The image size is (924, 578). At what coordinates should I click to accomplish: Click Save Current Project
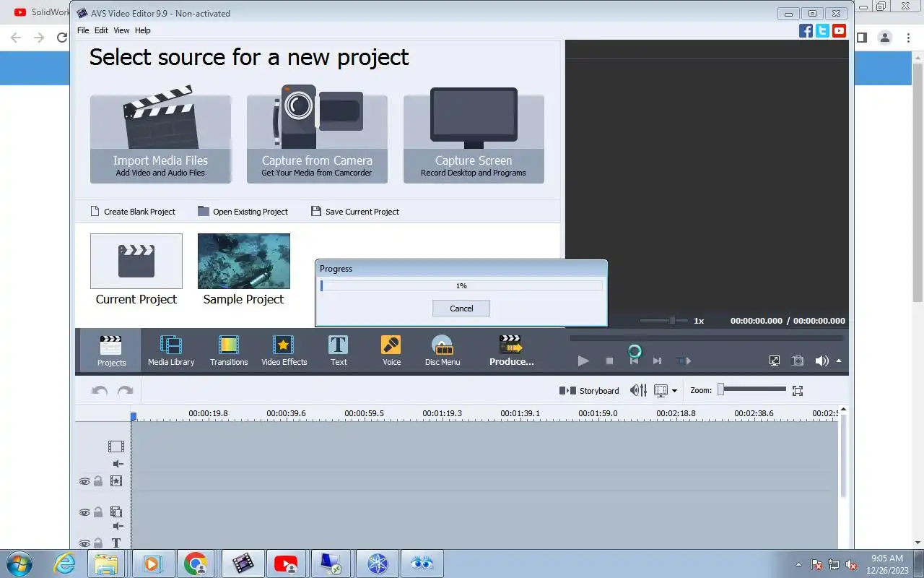tap(355, 212)
